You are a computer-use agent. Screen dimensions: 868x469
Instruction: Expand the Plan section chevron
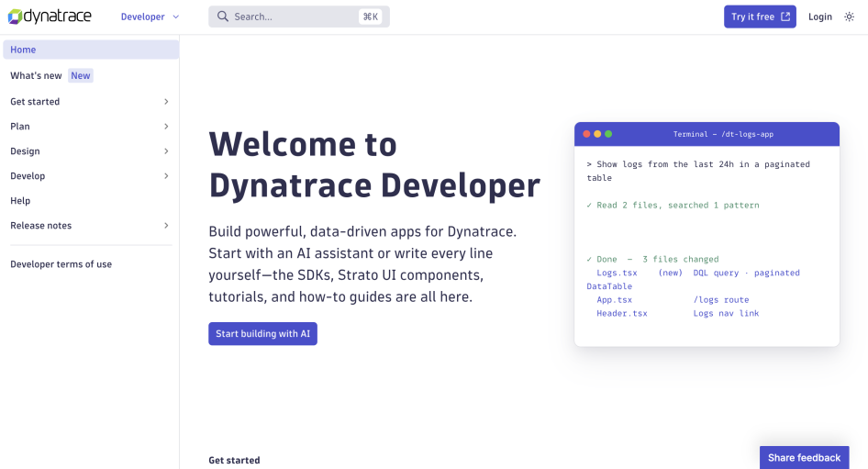pyautogui.click(x=166, y=127)
